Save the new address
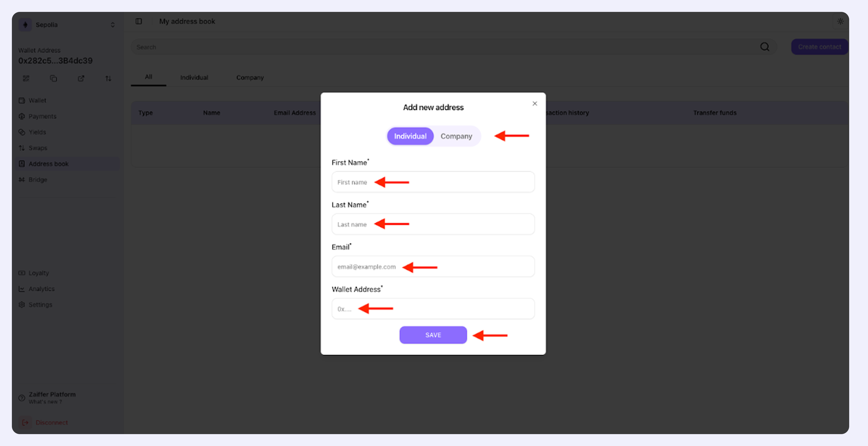The image size is (868, 446). point(433,335)
